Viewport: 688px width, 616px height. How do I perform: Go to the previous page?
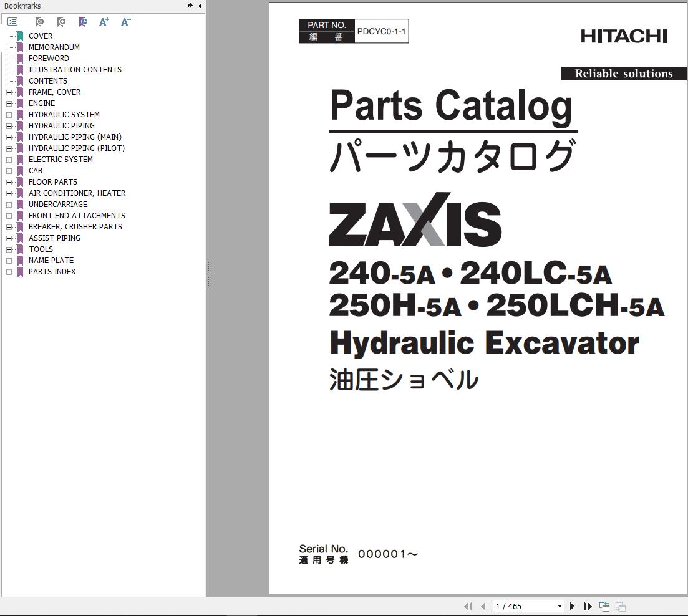click(x=483, y=607)
